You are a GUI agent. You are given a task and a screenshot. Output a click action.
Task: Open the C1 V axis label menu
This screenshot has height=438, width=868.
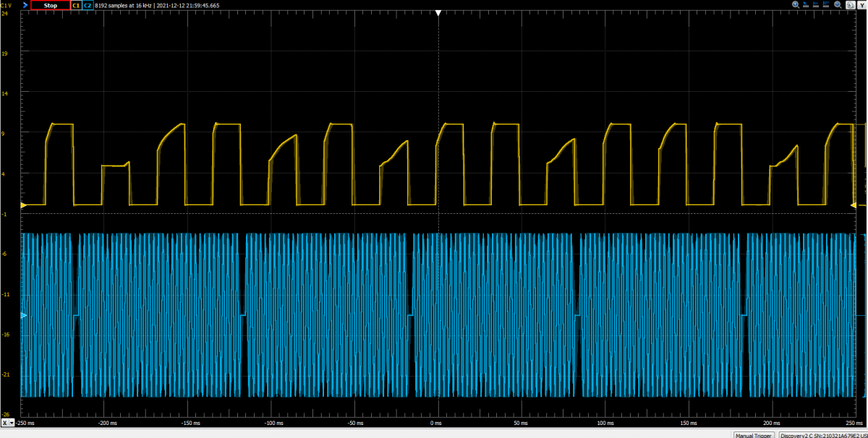(x=7, y=5)
